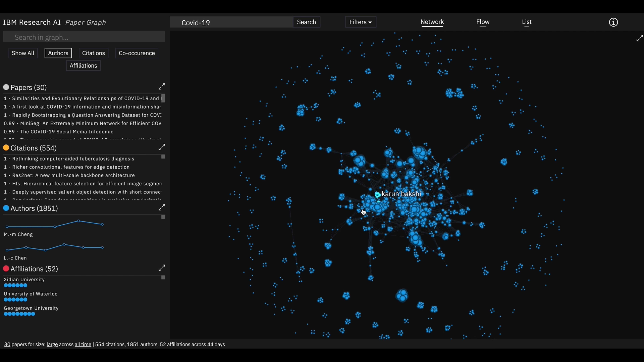Expand the Authors panel
The width and height of the screenshot is (644, 362).
tap(162, 207)
